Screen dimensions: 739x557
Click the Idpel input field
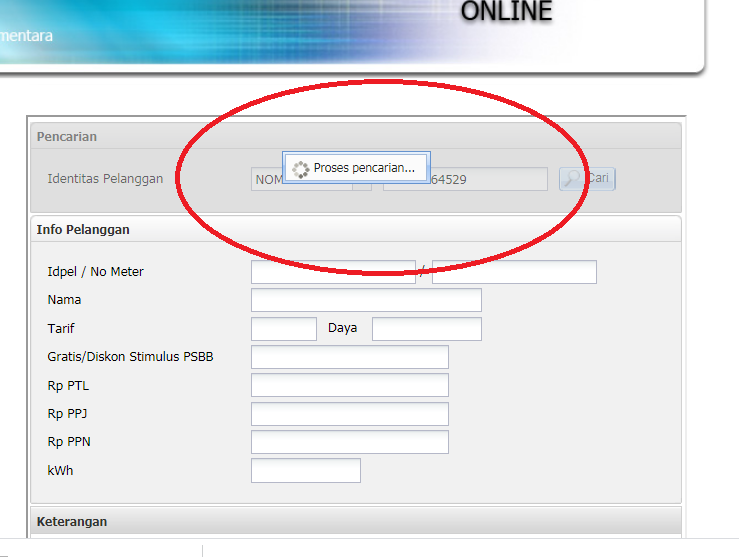click(x=333, y=272)
